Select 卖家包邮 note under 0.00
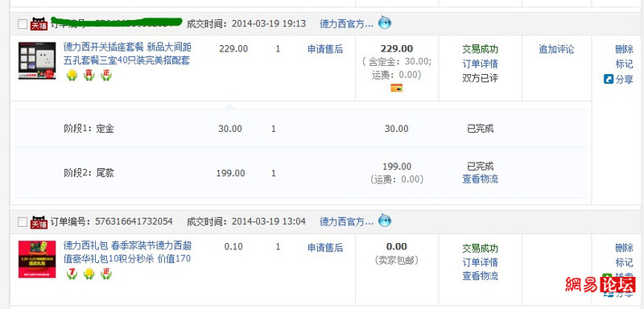Viewport: 644px width, 309px height. coord(397,260)
